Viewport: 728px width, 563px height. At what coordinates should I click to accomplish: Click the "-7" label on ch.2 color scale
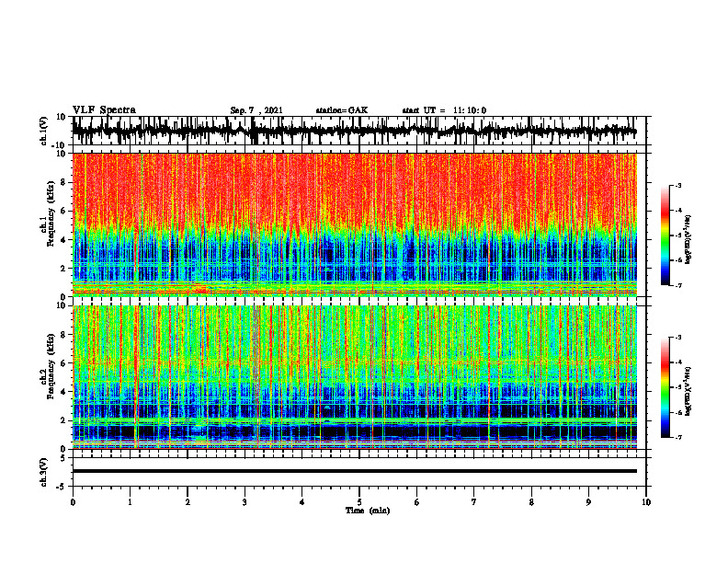[x=677, y=437]
